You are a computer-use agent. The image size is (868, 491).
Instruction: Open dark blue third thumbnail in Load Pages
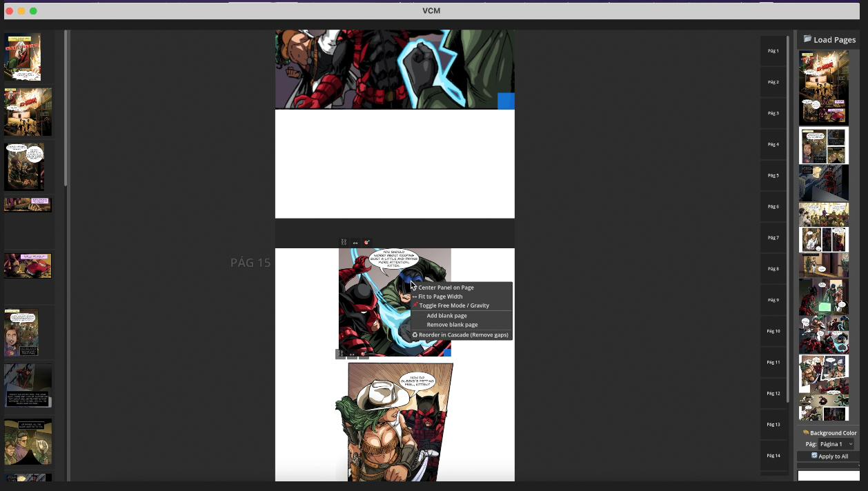[824, 183]
